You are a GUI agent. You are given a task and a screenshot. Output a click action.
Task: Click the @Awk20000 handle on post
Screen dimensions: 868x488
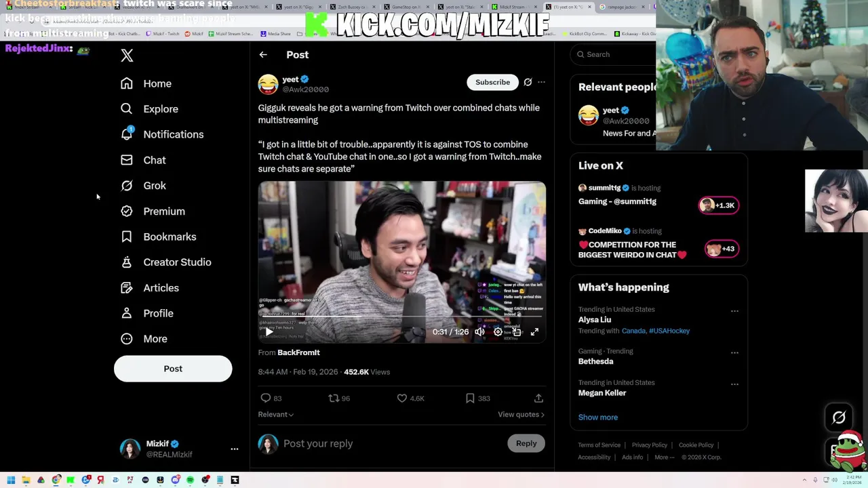click(306, 89)
